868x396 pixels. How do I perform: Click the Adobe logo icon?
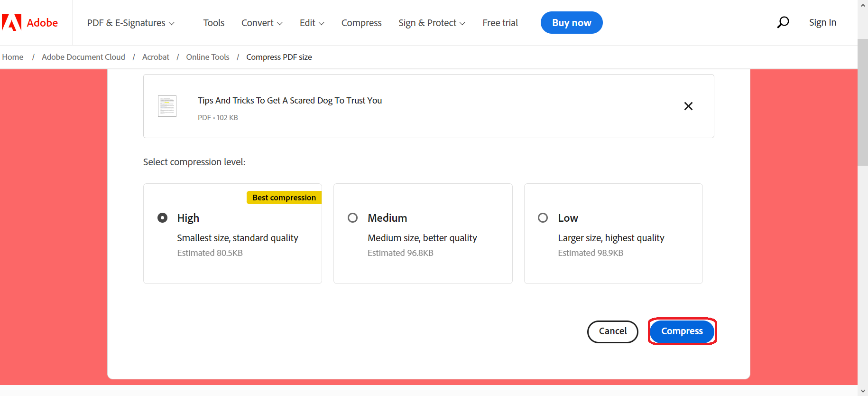[12, 22]
